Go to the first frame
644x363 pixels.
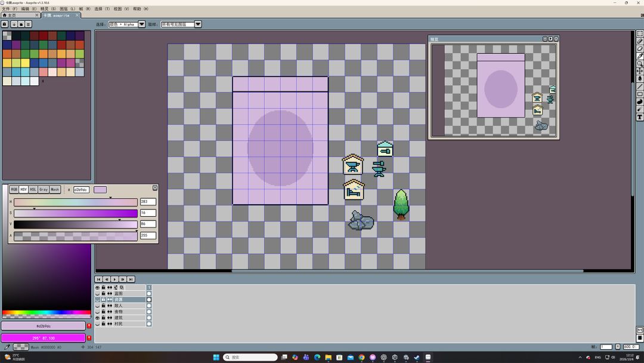(x=98, y=279)
